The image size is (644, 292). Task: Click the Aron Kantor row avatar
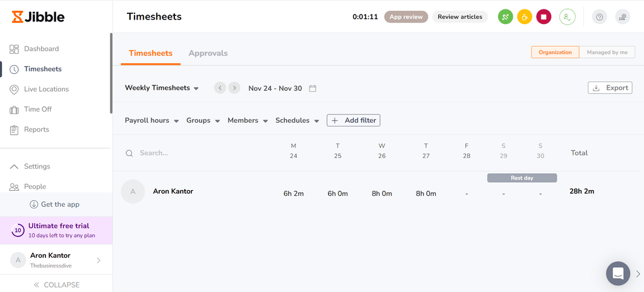pos(133,192)
